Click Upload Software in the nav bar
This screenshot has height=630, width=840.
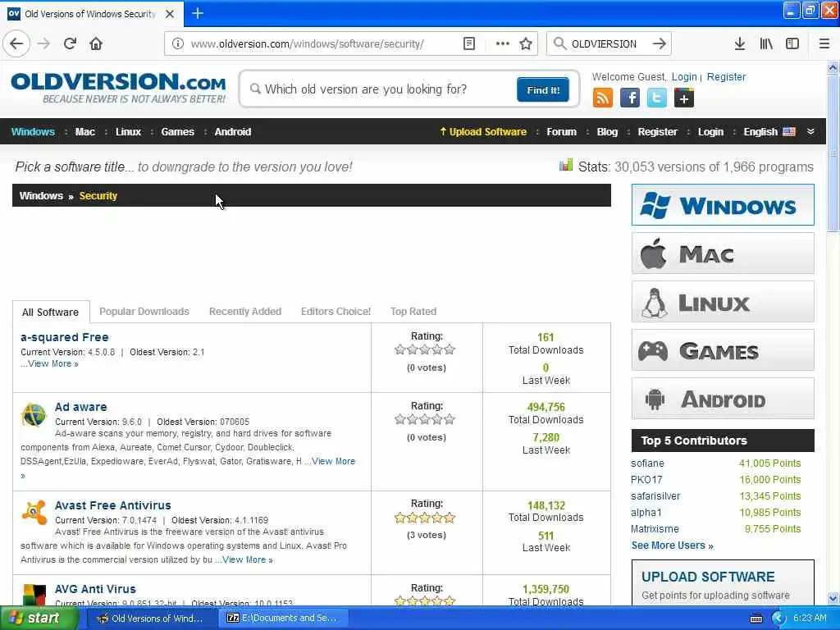(483, 132)
